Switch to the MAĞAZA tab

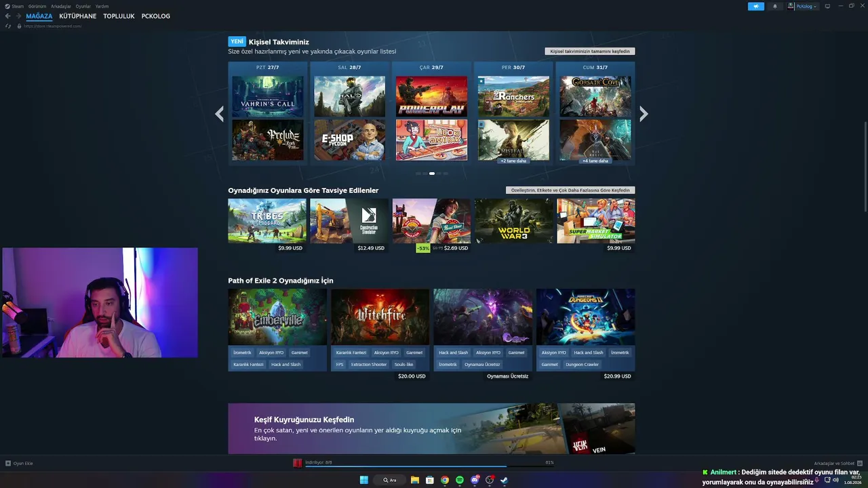pos(39,16)
